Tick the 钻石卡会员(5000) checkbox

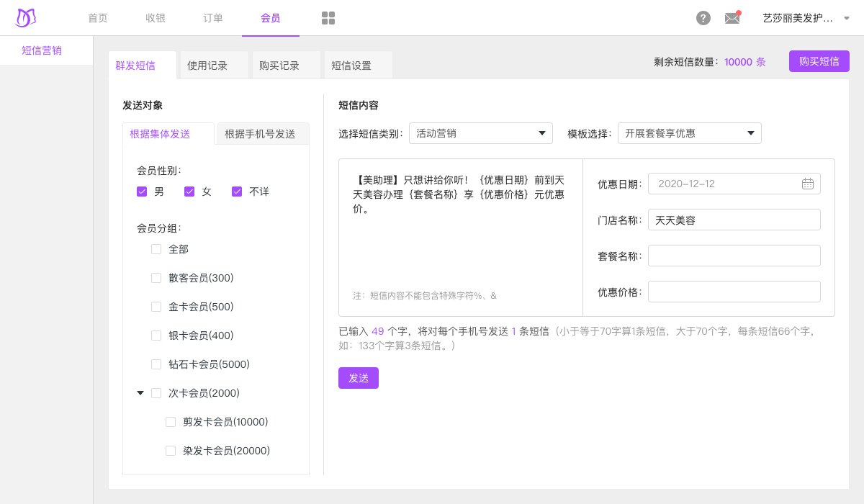(156, 364)
